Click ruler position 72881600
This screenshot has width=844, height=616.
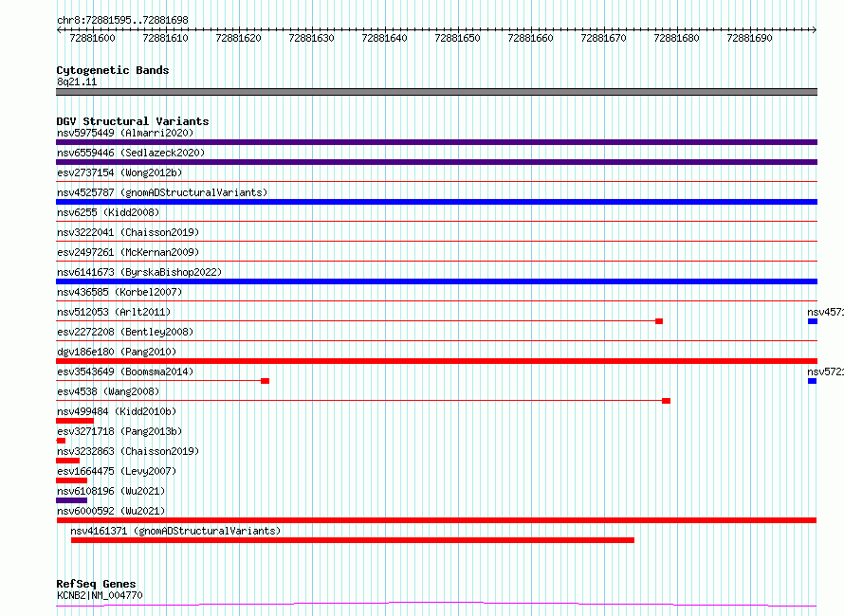93,38
